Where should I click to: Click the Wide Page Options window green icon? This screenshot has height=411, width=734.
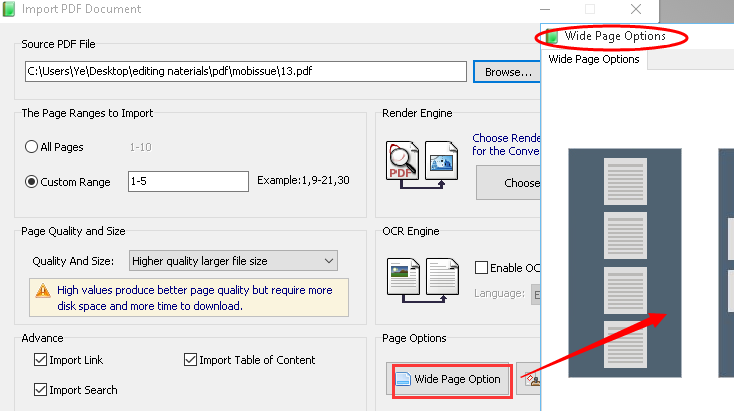[x=552, y=36]
